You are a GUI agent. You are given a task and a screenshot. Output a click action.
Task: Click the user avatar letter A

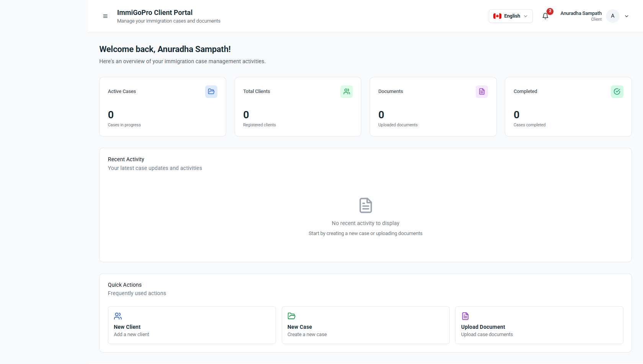point(612,16)
